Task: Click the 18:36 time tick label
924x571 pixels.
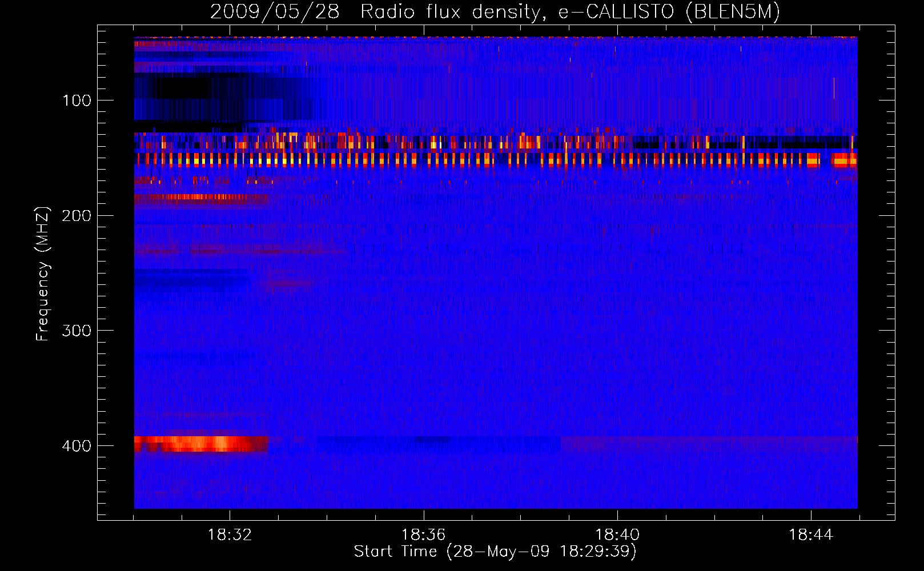Action: coord(423,535)
